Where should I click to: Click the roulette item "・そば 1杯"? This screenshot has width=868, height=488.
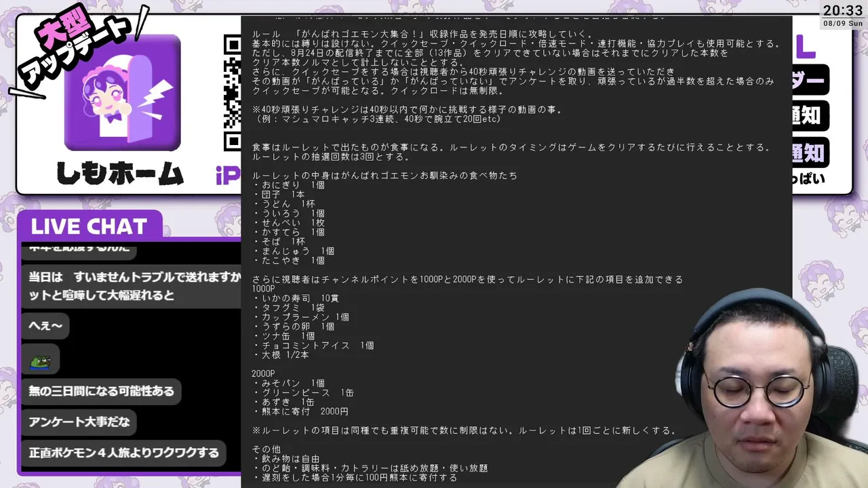coord(278,242)
